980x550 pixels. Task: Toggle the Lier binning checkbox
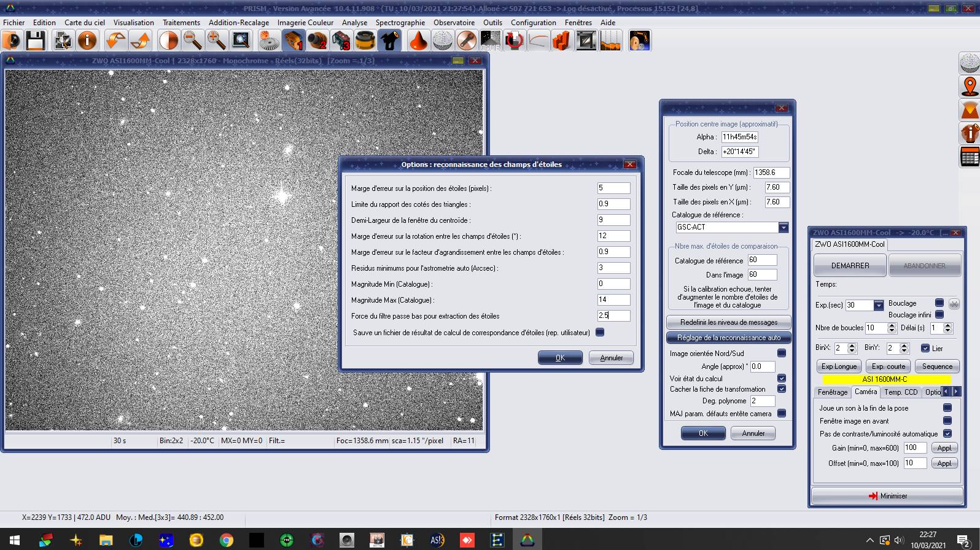click(x=925, y=348)
